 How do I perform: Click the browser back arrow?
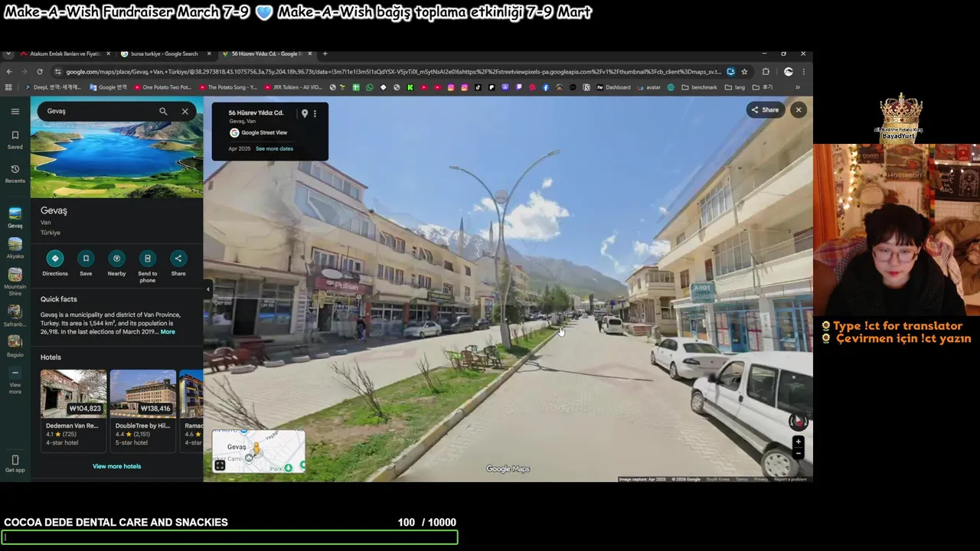click(x=8, y=72)
